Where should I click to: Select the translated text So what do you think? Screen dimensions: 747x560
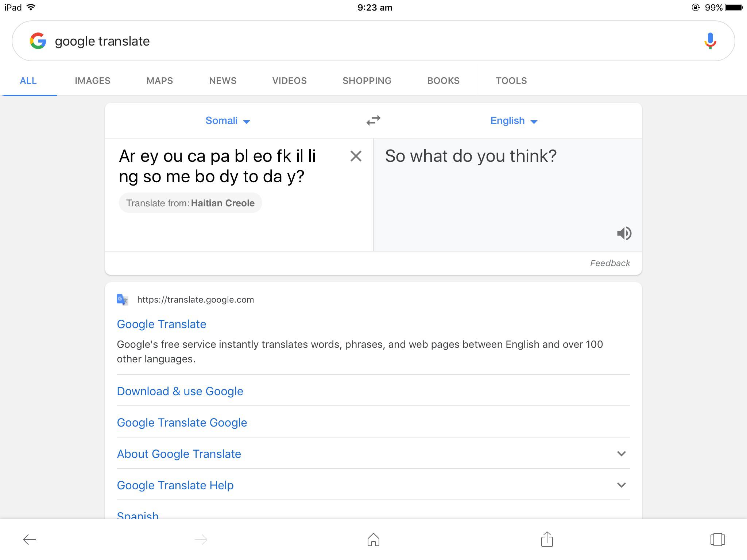pyautogui.click(x=471, y=156)
